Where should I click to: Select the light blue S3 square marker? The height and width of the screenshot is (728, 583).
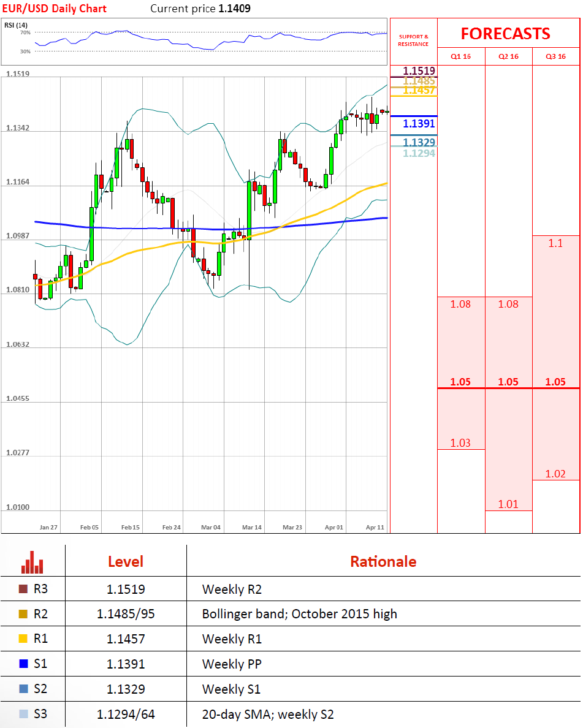(x=23, y=714)
